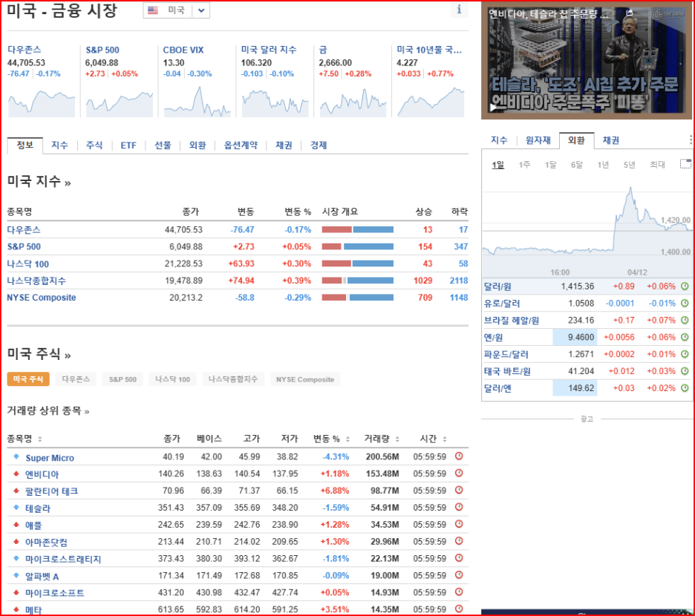Viewport: 695px width, 616px height.
Task: Filter stocks by 나스닥 100 pill
Action: click(x=172, y=379)
